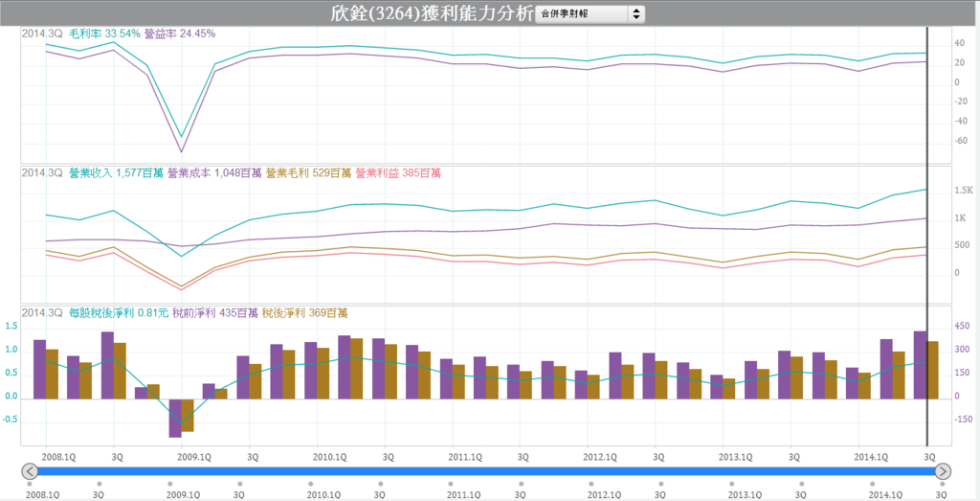Select the 2008.1Q label below the range slider
The width and height of the screenshot is (980, 501).
42,494
